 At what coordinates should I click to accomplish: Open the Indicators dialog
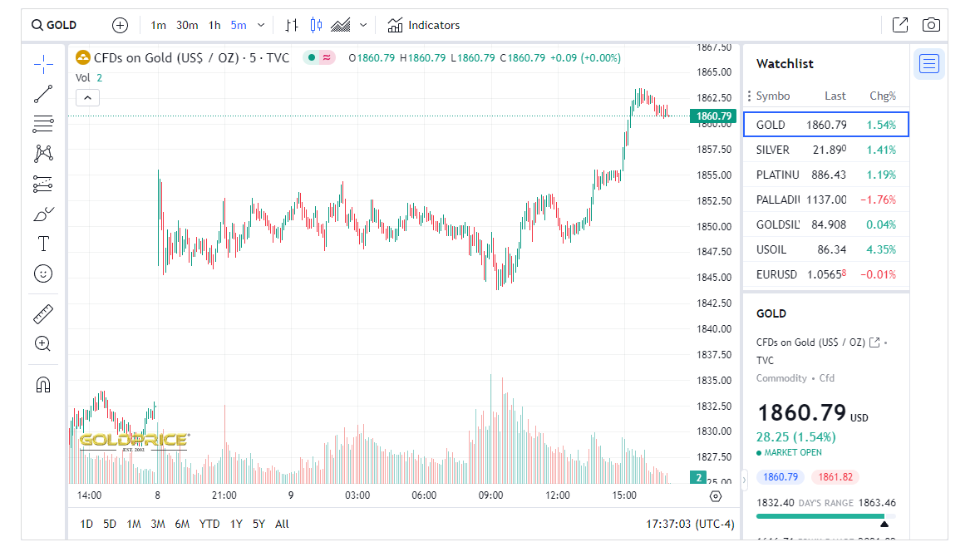424,25
